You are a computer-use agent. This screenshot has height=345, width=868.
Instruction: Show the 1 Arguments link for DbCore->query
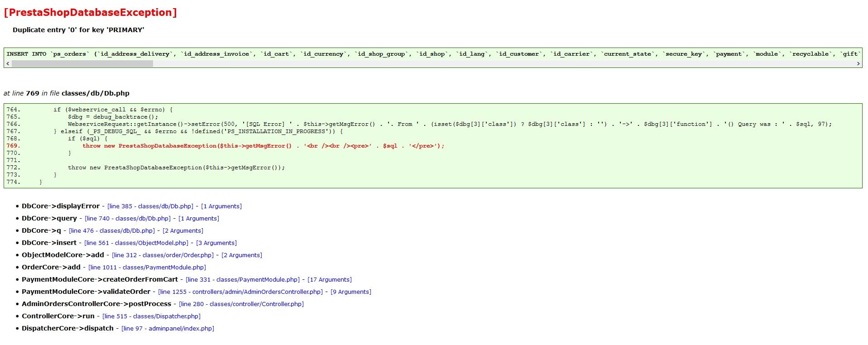pyautogui.click(x=199, y=219)
